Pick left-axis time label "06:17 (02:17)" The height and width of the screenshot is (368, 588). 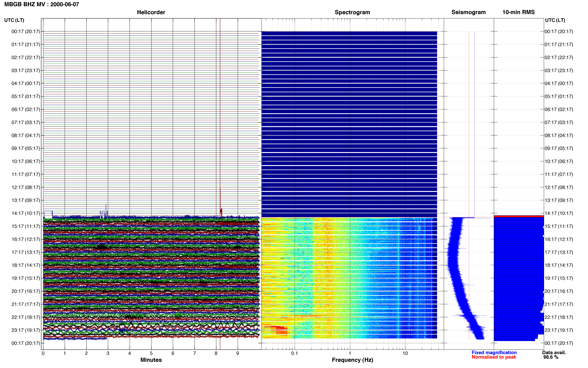pos(26,109)
